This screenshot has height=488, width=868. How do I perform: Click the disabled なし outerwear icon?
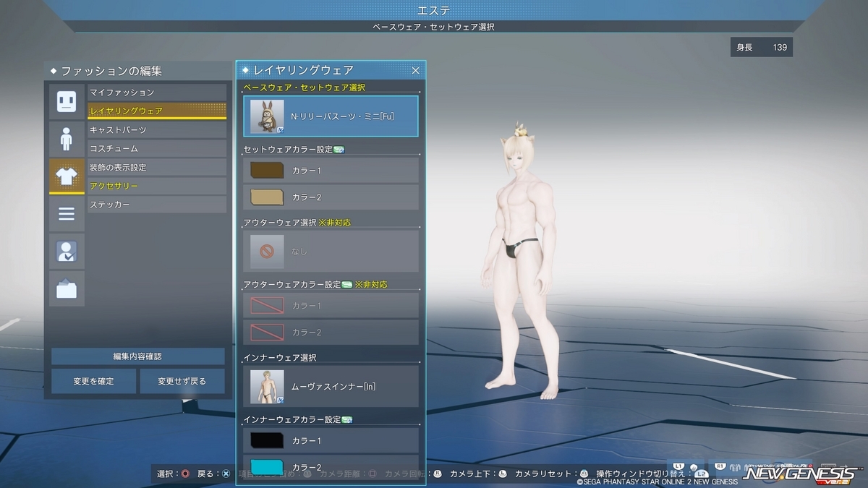click(x=267, y=252)
